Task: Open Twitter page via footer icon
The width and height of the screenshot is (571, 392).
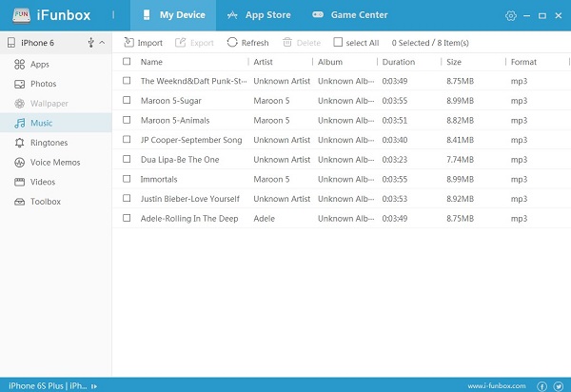Action: point(559,386)
